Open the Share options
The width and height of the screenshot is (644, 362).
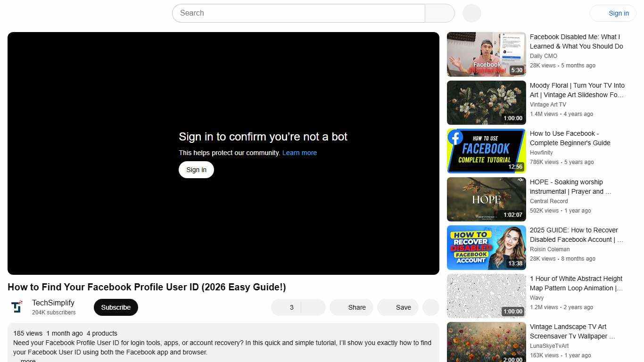coord(351,307)
